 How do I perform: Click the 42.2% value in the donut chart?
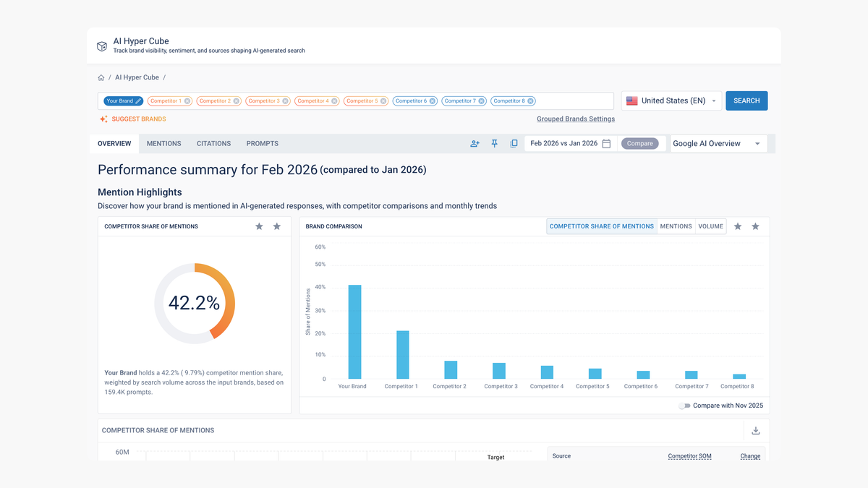click(194, 303)
